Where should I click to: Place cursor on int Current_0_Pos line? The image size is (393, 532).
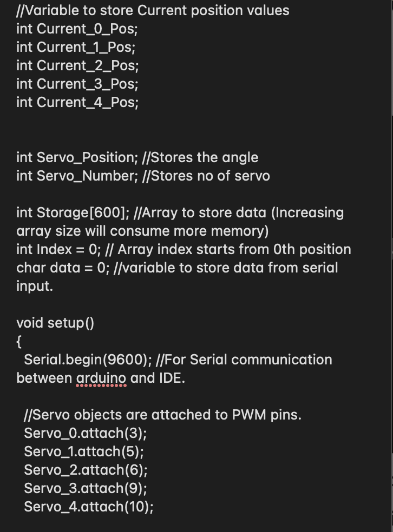(x=77, y=29)
